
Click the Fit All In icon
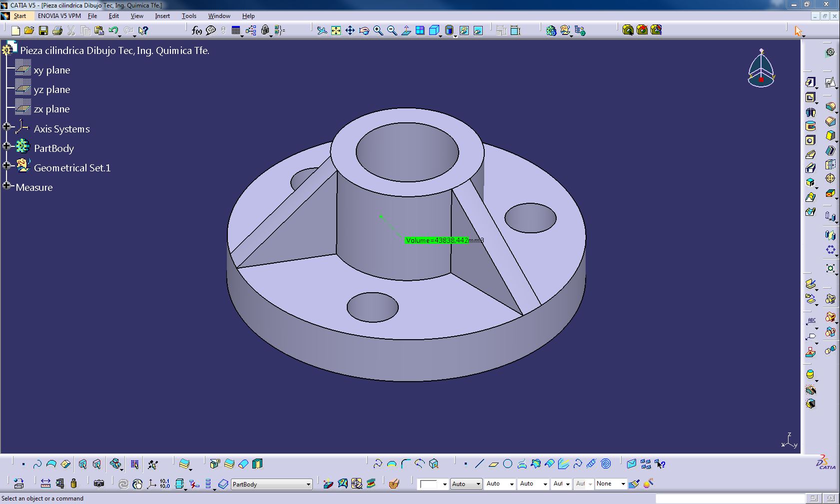click(x=336, y=30)
